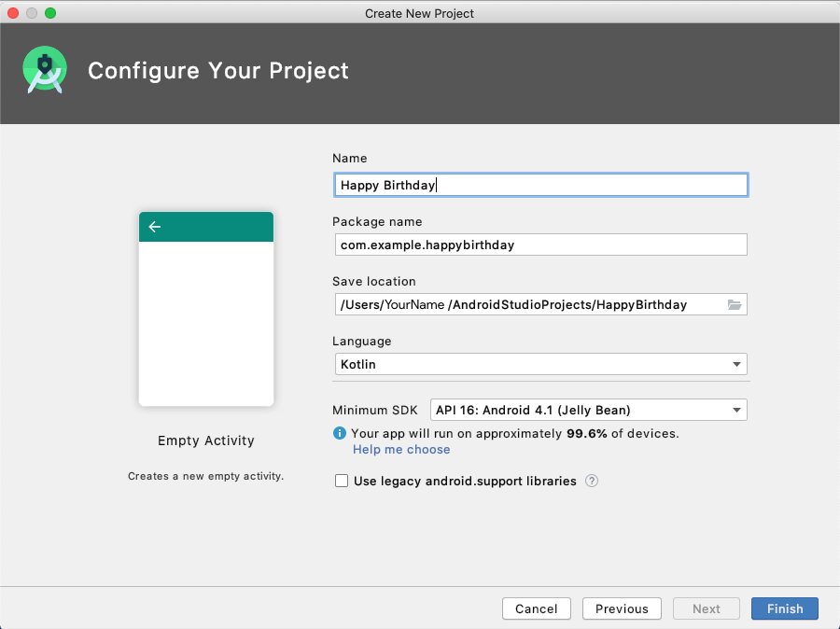The height and width of the screenshot is (629, 840).
Task: Expand the Language dropdown showing Kotlin
Action: [x=540, y=364]
